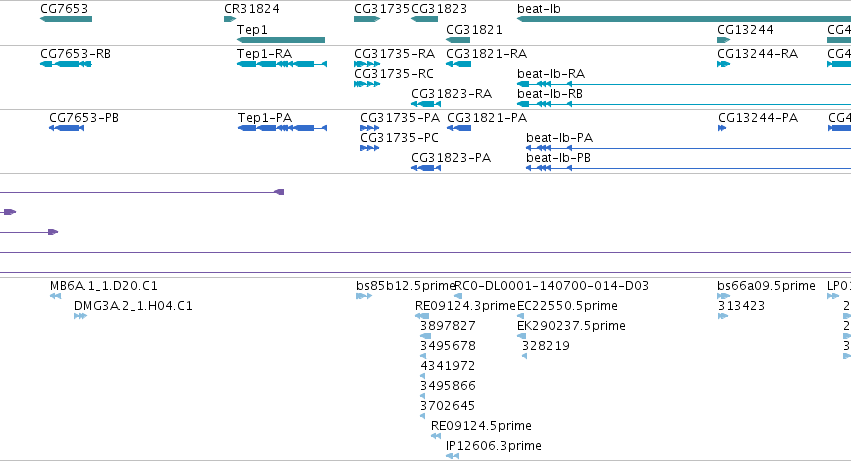Viewport: 851px width, 461px height.
Task: Click the CG31735-PA protein glyph
Action: click(x=370, y=128)
